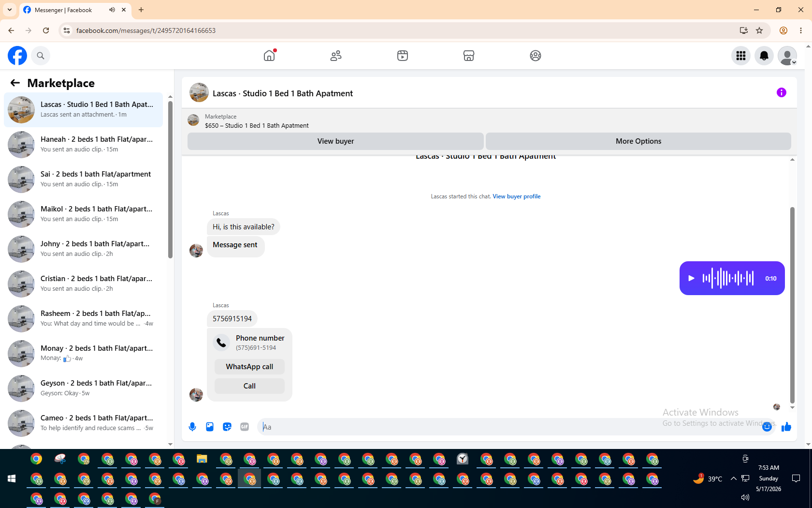Click the Call button under phone number
Viewport: 812px width, 508px height.
[249, 386]
